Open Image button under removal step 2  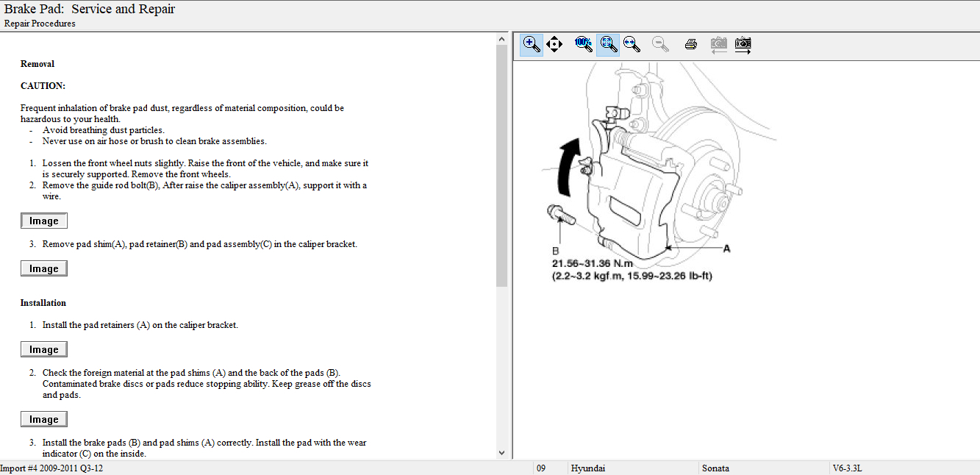click(x=44, y=221)
